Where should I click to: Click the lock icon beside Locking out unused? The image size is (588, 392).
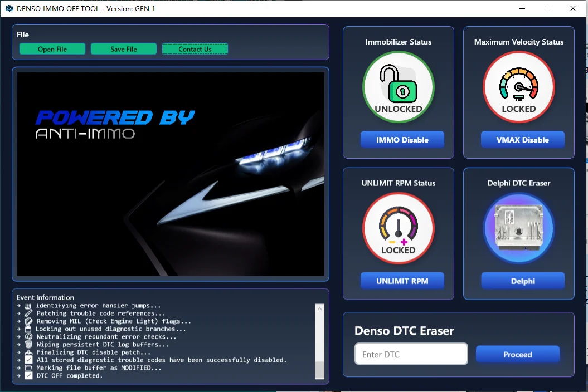coord(28,329)
